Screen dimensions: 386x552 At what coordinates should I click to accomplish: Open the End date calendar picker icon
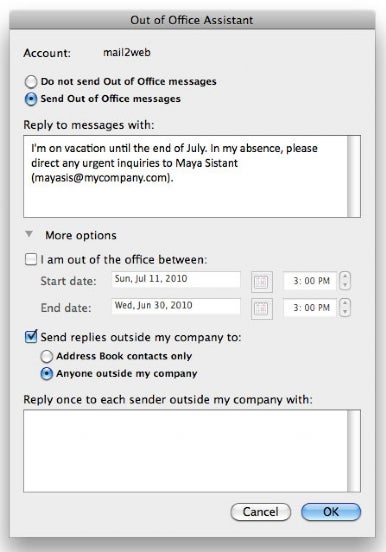(261, 309)
